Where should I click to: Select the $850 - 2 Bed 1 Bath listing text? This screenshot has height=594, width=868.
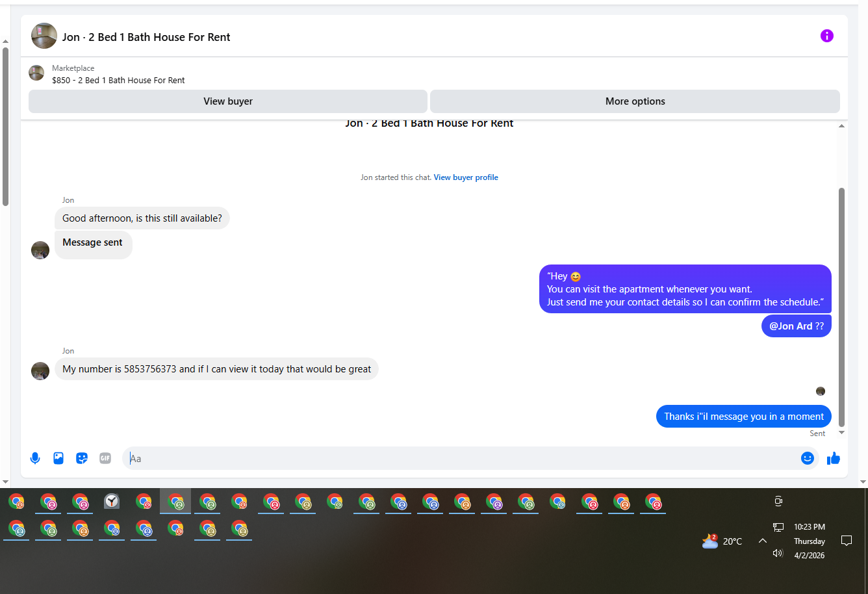118,81
